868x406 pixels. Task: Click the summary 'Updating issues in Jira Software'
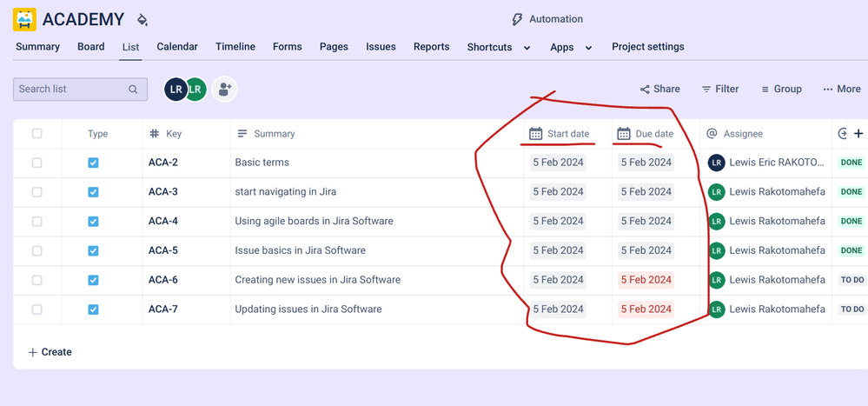[x=308, y=309]
